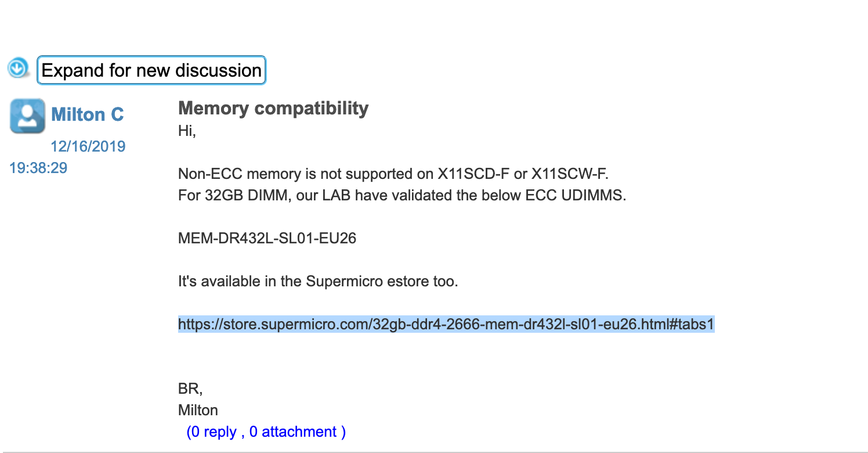Click the Hi, greeting line

(x=187, y=131)
